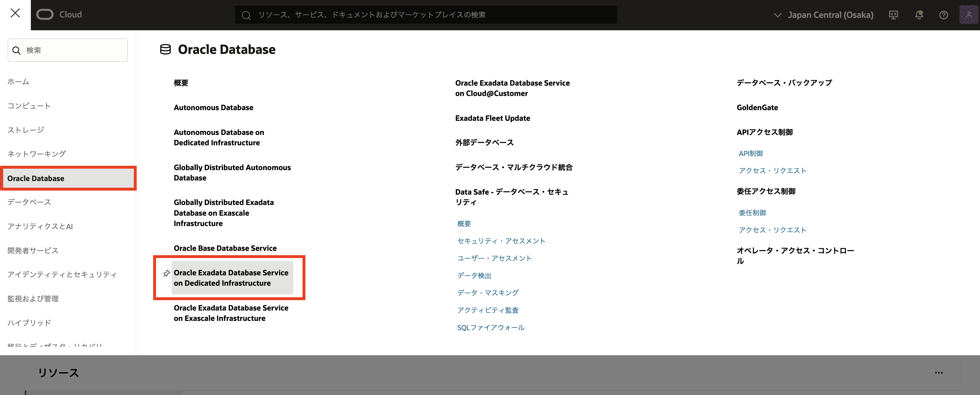Open オペレータ・アクセス・コントロール
The image size is (980, 395).
click(x=795, y=256)
